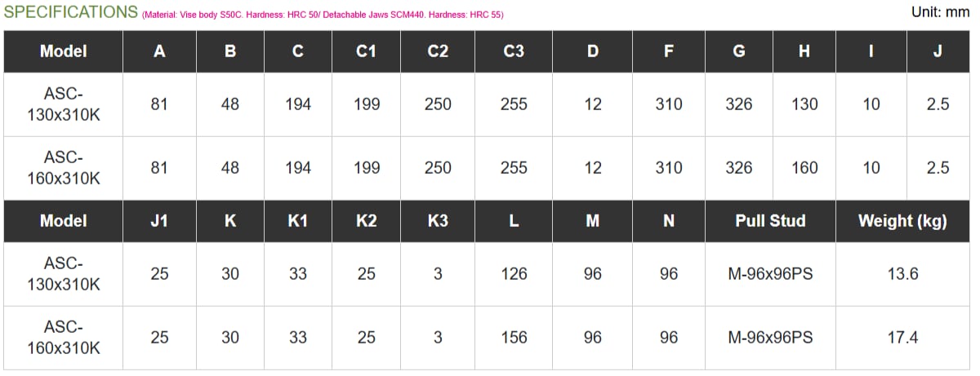Screen dimensions: 980x376
Task: Click the Pull Stud value for ASC-130x310K
Action: (770, 274)
